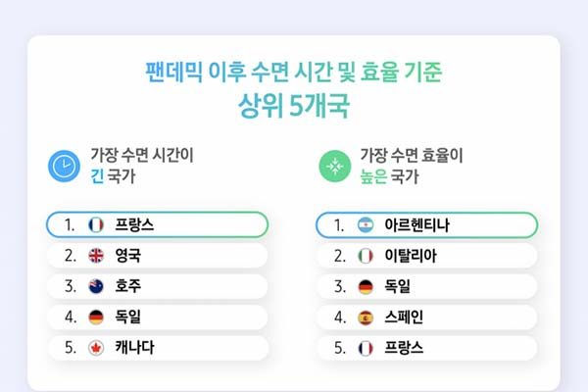The height and width of the screenshot is (392, 588).
Task: Click the green sleep efficiency icon
Action: click(x=335, y=165)
